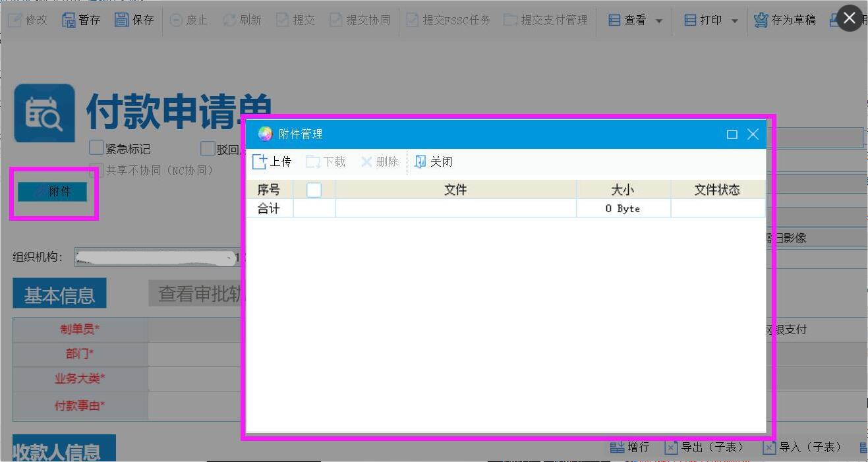Open the Print (打印) dropdown arrow
This screenshot has height=462, width=868.
click(735, 21)
